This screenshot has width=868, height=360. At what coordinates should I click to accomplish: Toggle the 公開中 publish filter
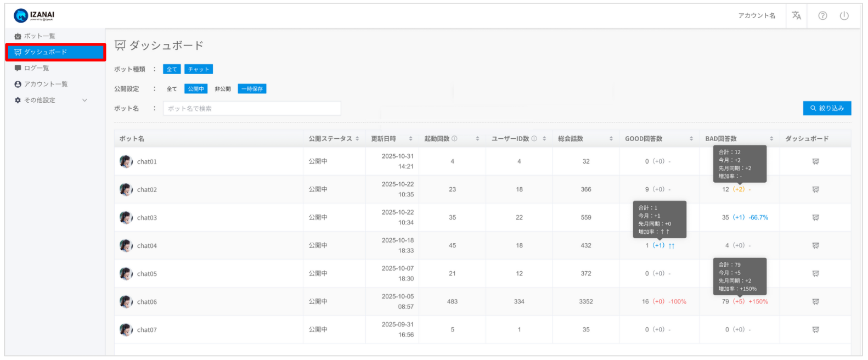coord(196,89)
